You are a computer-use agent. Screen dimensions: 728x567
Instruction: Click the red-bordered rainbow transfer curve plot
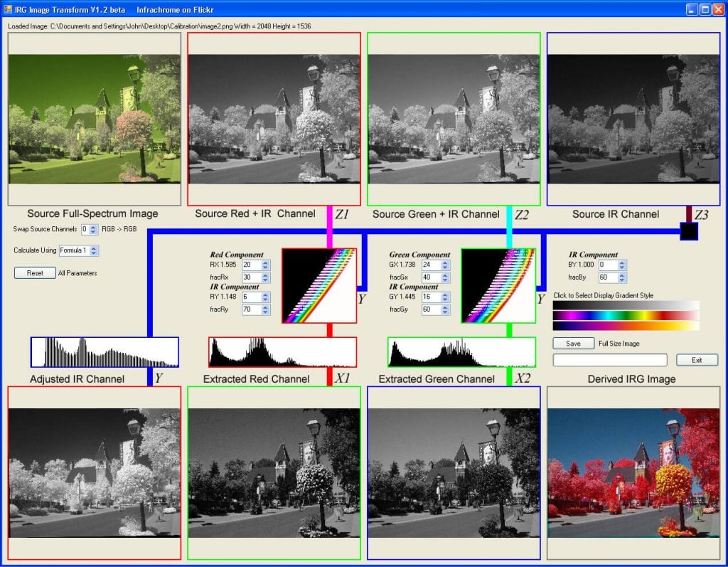coord(319,286)
